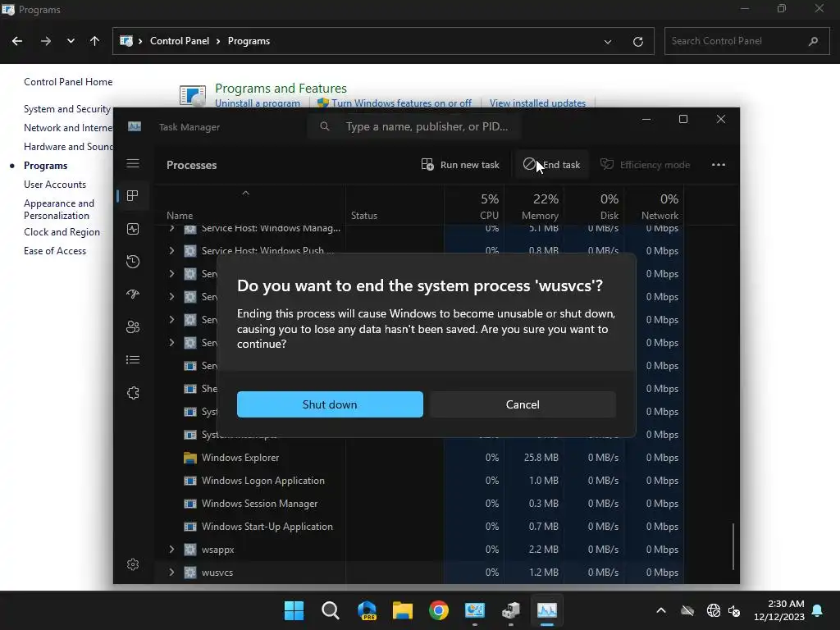Switch to Control Panel taskbar icon

click(475, 610)
